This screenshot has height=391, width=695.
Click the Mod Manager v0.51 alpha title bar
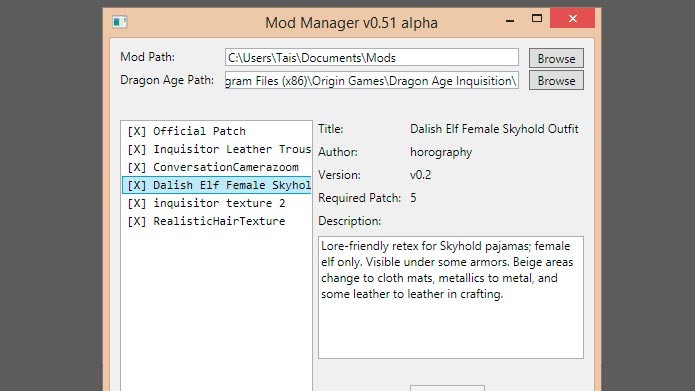[x=351, y=22]
